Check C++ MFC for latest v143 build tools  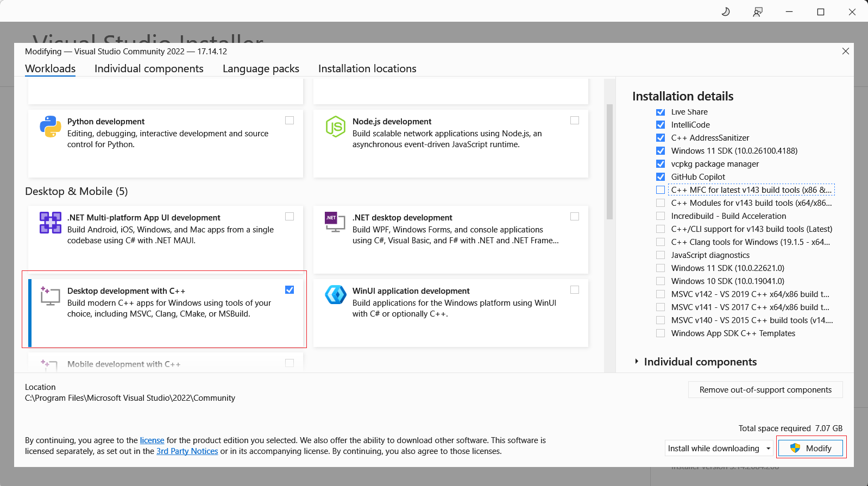[x=661, y=190]
